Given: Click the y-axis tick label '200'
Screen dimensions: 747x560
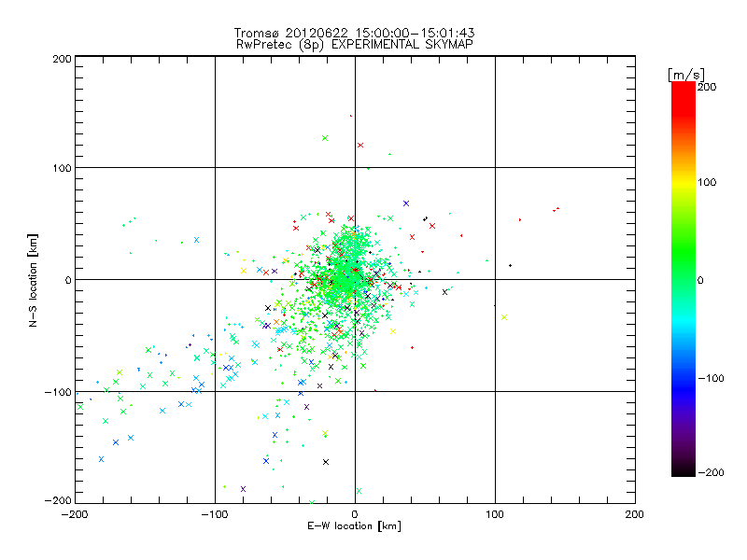Looking at the screenshot, I should [62, 59].
